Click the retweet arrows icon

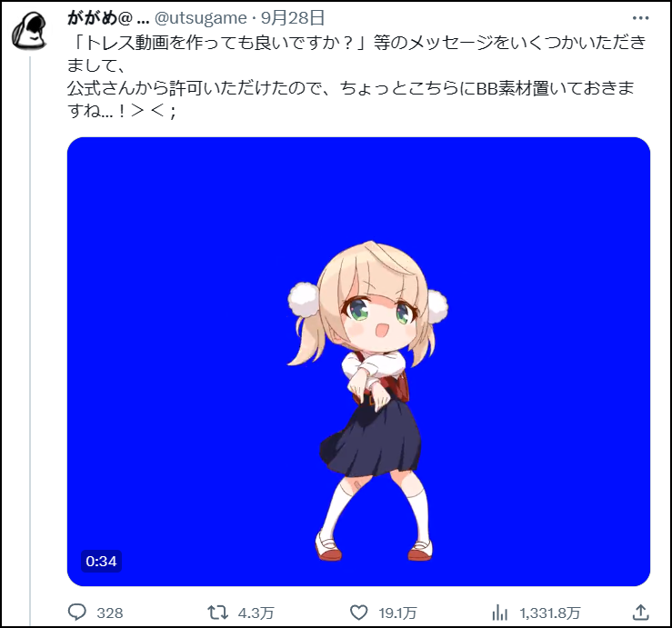[217, 613]
